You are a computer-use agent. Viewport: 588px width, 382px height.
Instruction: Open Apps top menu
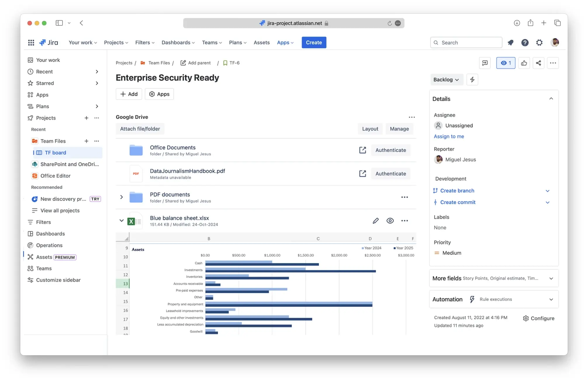point(285,43)
